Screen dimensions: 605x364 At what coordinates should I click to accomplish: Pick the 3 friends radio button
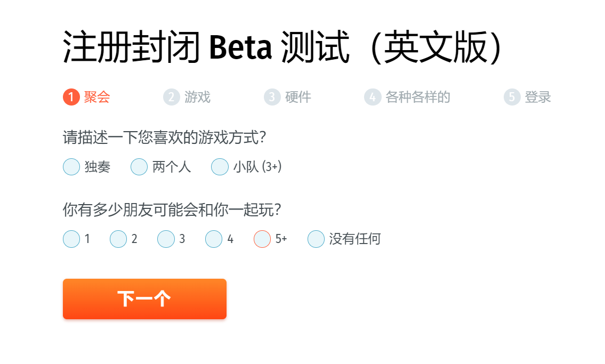click(x=166, y=239)
